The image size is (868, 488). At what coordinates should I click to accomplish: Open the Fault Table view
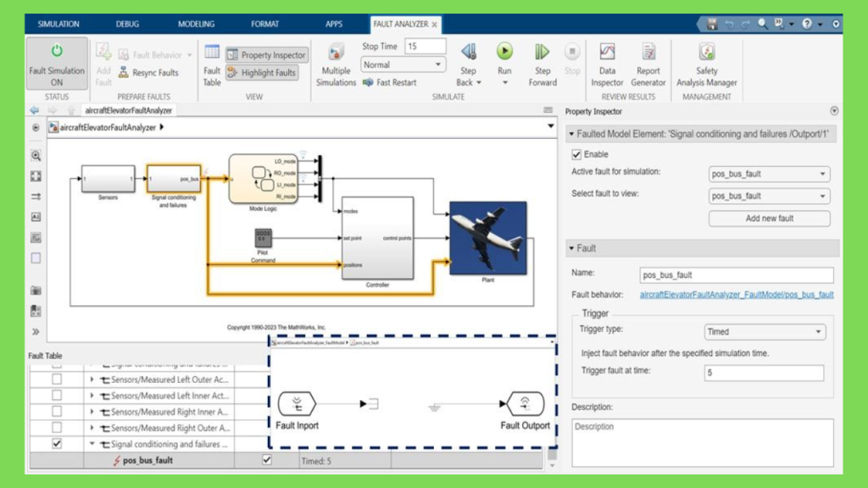211,65
